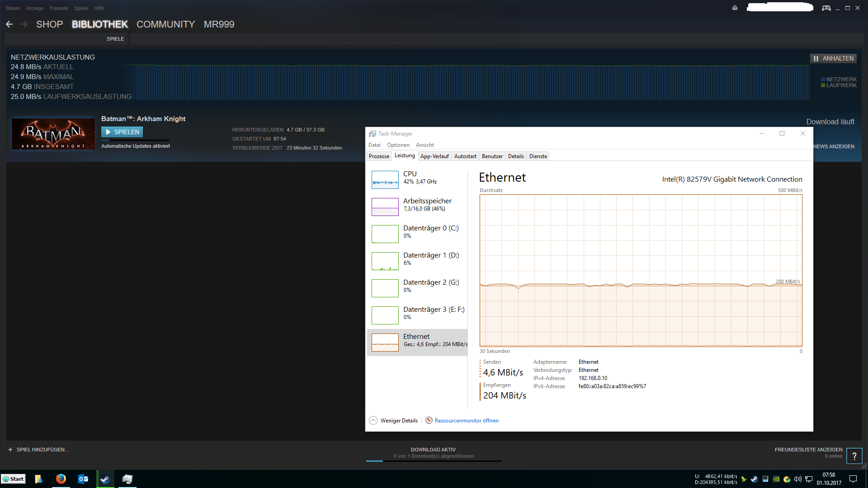Click the DOWNLOAD AKTIV status area
This screenshot has height=488, width=868.
click(433, 450)
